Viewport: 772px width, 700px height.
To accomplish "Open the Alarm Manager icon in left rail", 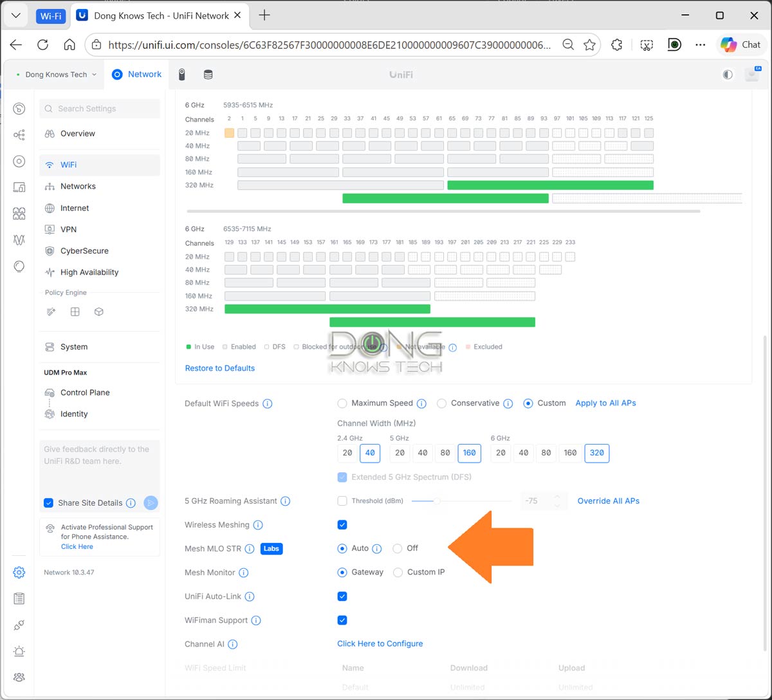I will [19, 651].
